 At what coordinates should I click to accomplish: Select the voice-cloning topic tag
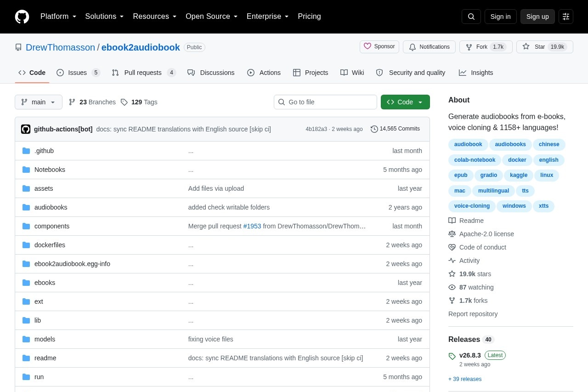point(472,206)
